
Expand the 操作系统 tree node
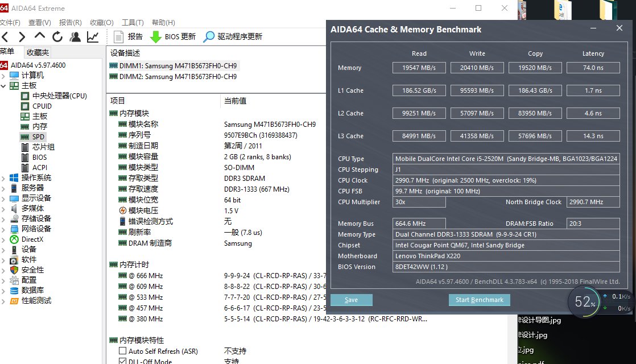click(x=3, y=179)
